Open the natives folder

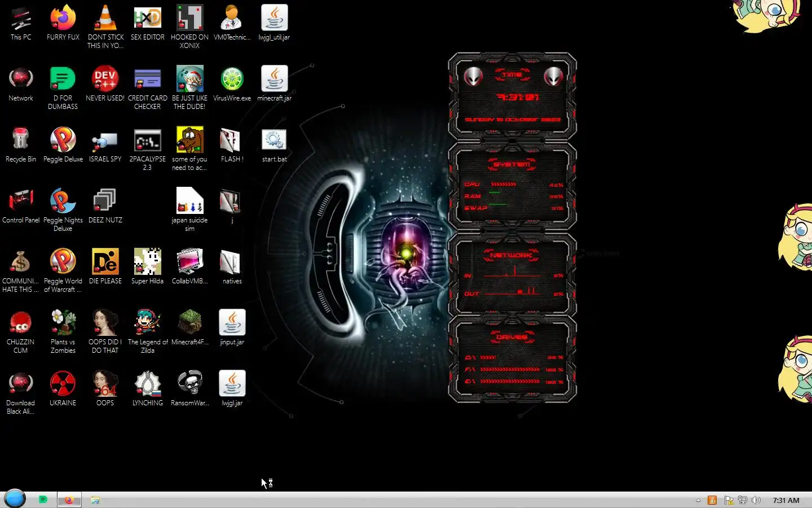[x=232, y=268]
